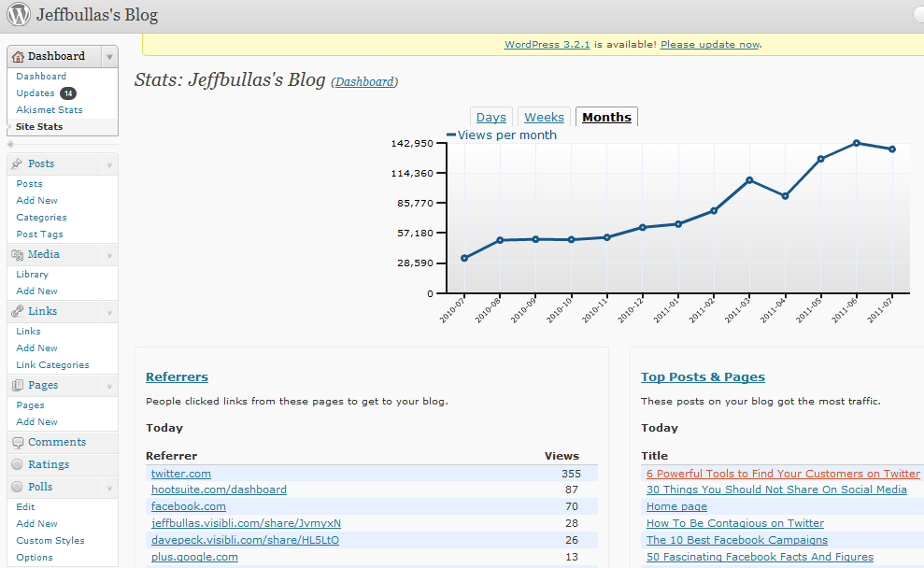Select the Months tab
Image resolution: width=924 pixels, height=568 pixels.
tap(606, 118)
